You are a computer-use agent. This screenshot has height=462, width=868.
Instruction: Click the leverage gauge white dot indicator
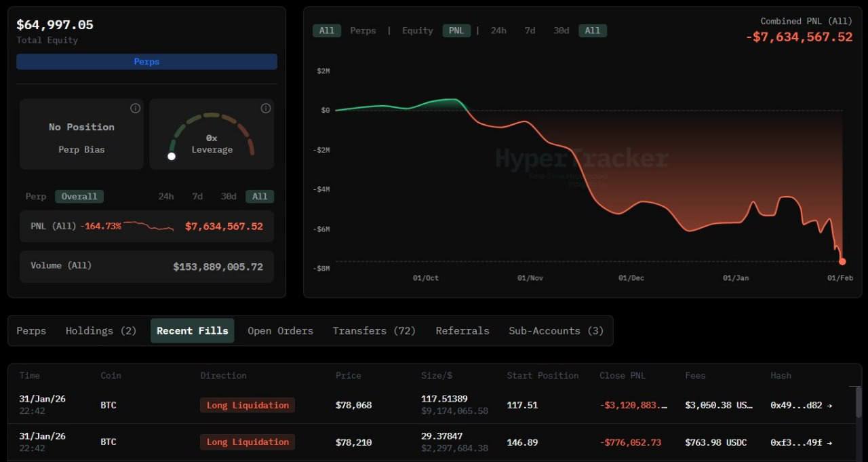point(172,156)
